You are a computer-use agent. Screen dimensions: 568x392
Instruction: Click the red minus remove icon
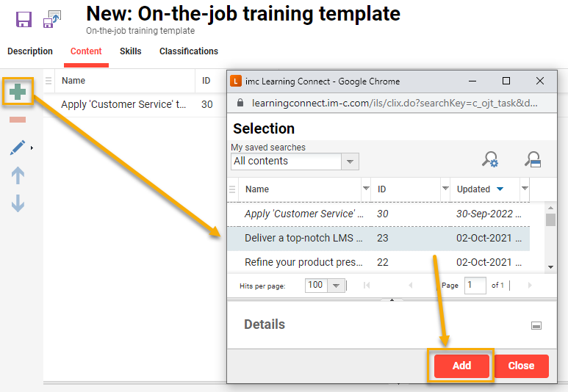pos(18,120)
